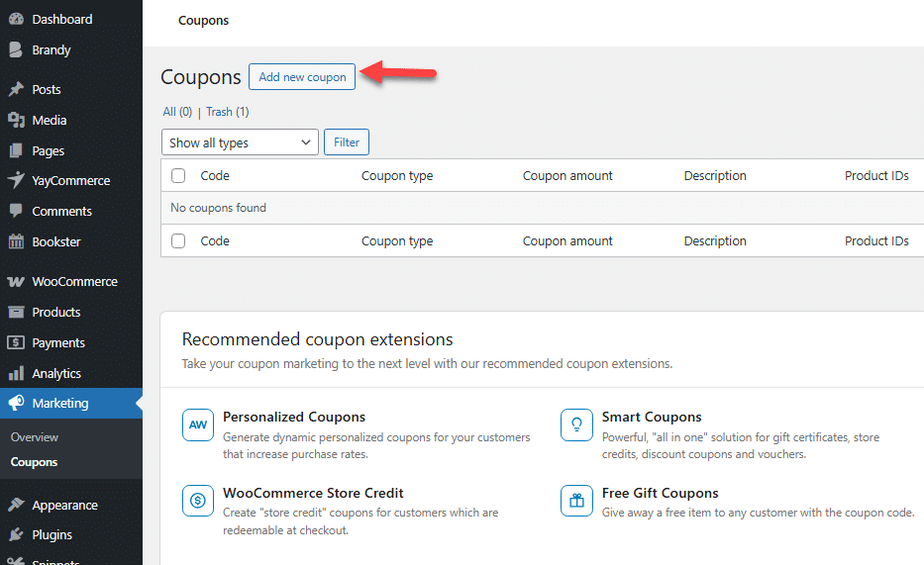
Task: Open the Smart Coupons extension title
Action: (652, 417)
